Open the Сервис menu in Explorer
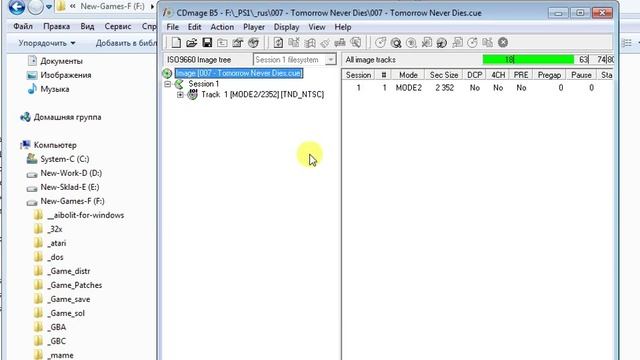This screenshot has height=360, width=640. [x=118, y=26]
